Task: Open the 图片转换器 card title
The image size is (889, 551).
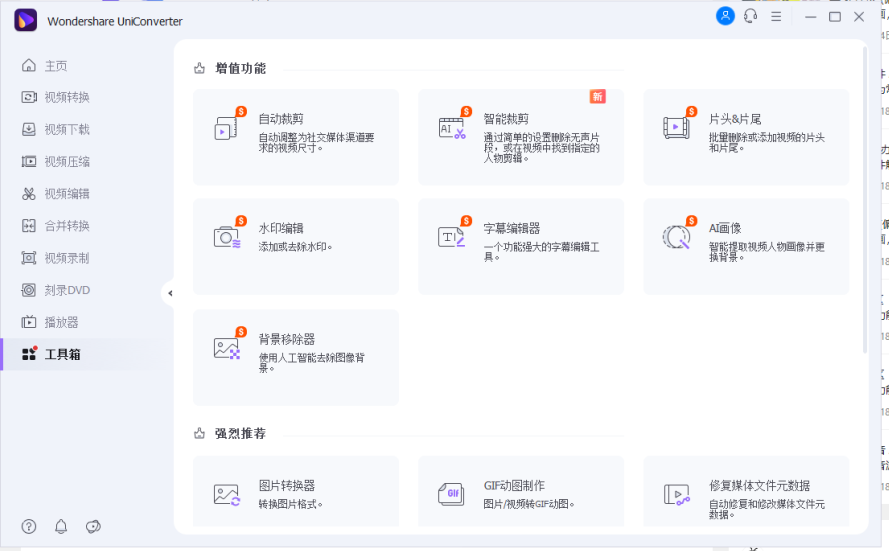Action: pyautogui.click(x=287, y=486)
